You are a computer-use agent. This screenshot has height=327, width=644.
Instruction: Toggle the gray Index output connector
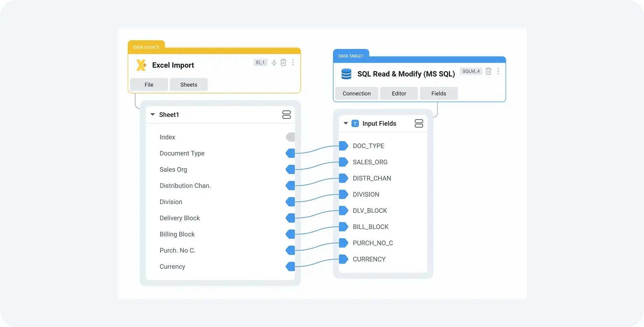pos(290,137)
